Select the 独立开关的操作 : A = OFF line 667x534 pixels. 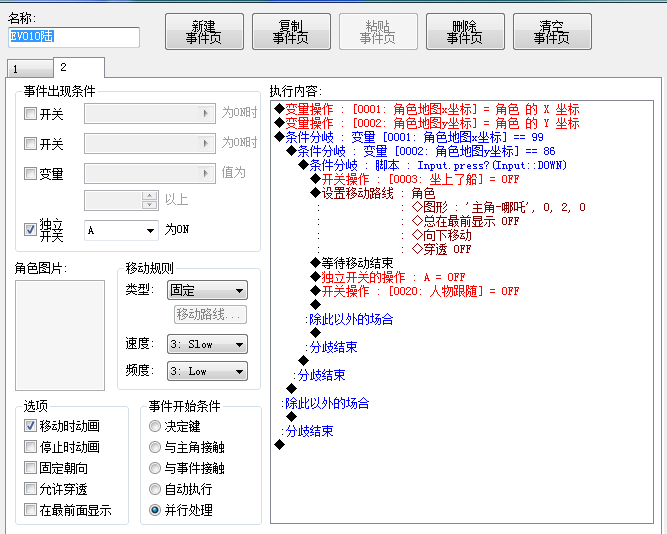pyautogui.click(x=388, y=277)
